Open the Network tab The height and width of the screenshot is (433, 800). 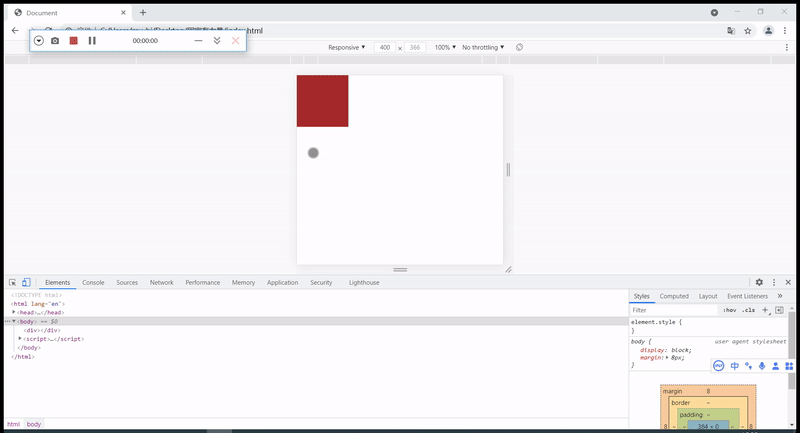(x=162, y=283)
